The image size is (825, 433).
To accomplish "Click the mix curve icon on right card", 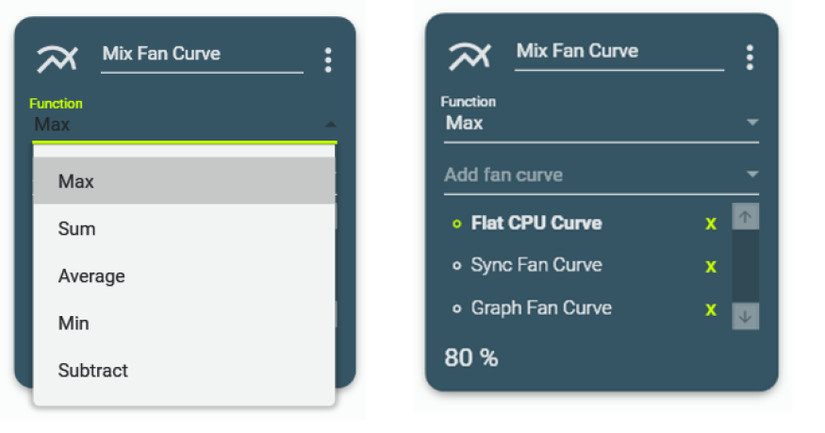I will point(467,56).
